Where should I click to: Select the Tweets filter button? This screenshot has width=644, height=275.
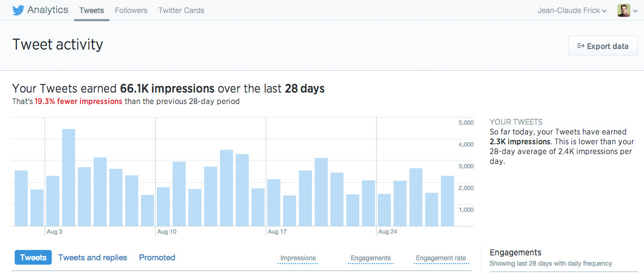(x=33, y=258)
